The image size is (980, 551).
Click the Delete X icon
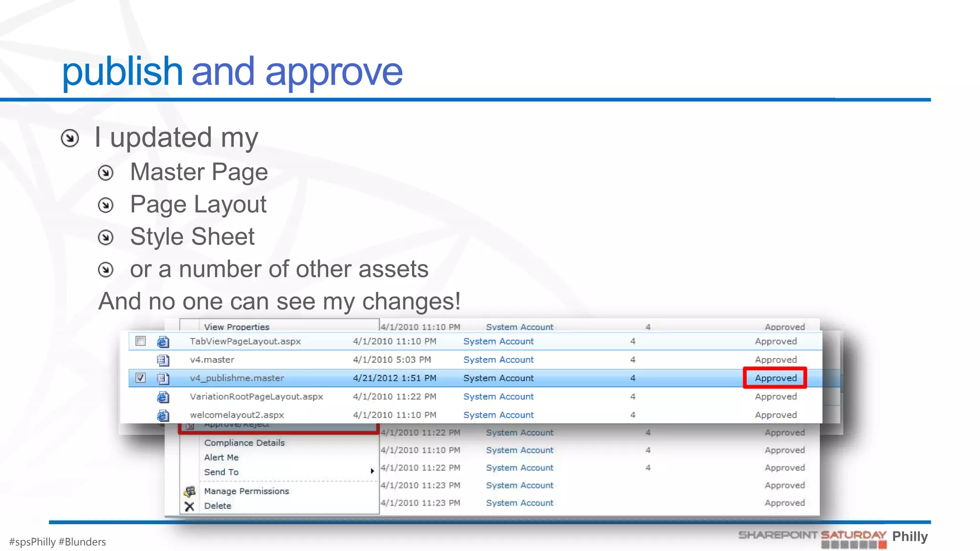pos(189,506)
